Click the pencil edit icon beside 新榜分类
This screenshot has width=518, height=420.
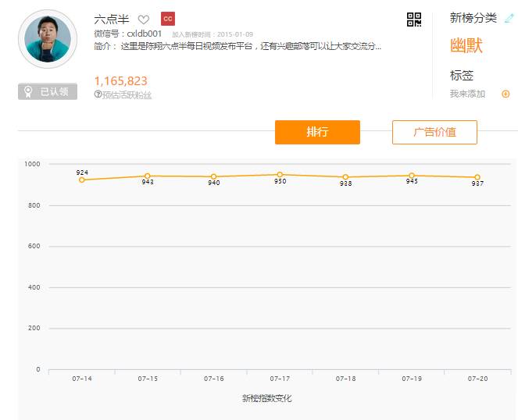(509, 18)
